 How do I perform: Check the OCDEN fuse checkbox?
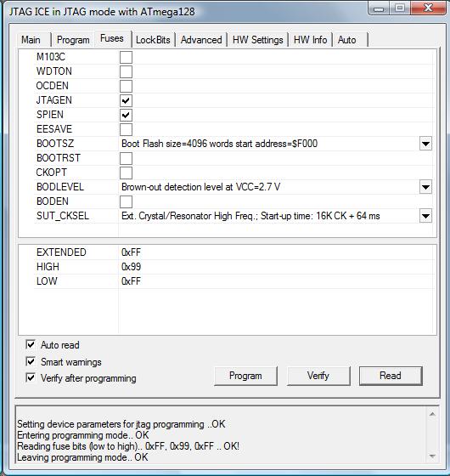point(126,86)
